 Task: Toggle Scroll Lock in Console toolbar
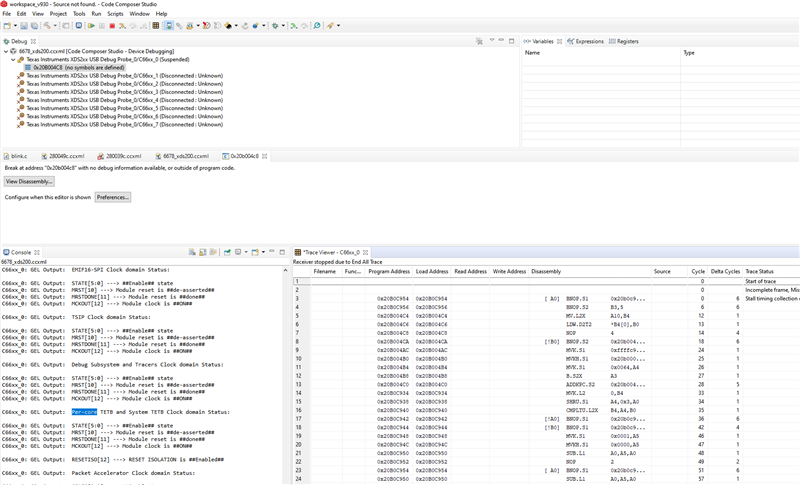(203, 252)
